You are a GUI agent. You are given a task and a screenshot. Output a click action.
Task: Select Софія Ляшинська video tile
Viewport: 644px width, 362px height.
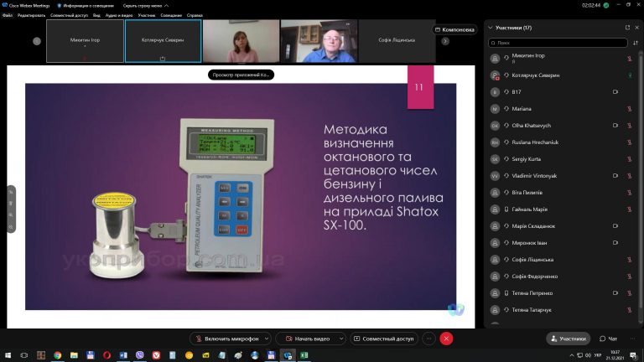coord(397,41)
